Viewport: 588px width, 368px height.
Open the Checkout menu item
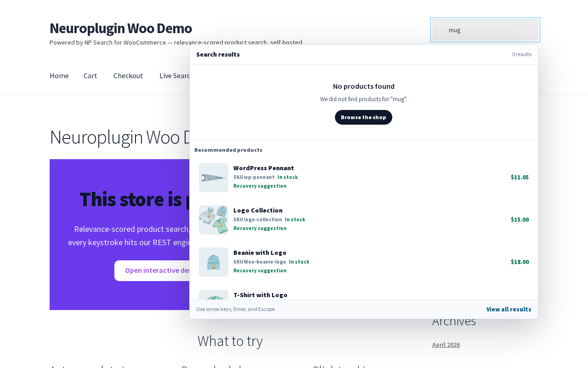pos(128,75)
